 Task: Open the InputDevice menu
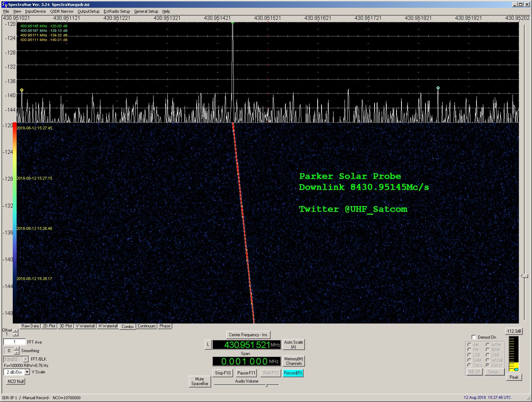tap(35, 11)
